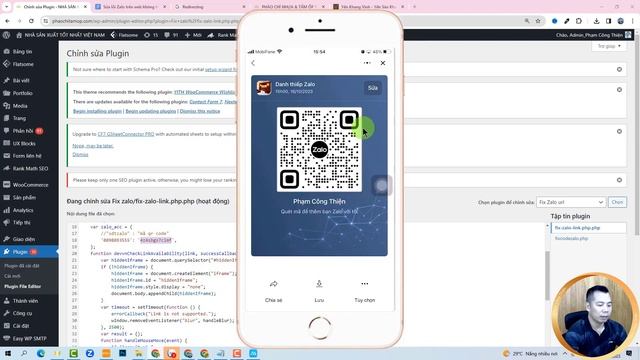Open Phản hồi comments in the sidebar
This screenshot has width=640, height=360.
point(22,131)
